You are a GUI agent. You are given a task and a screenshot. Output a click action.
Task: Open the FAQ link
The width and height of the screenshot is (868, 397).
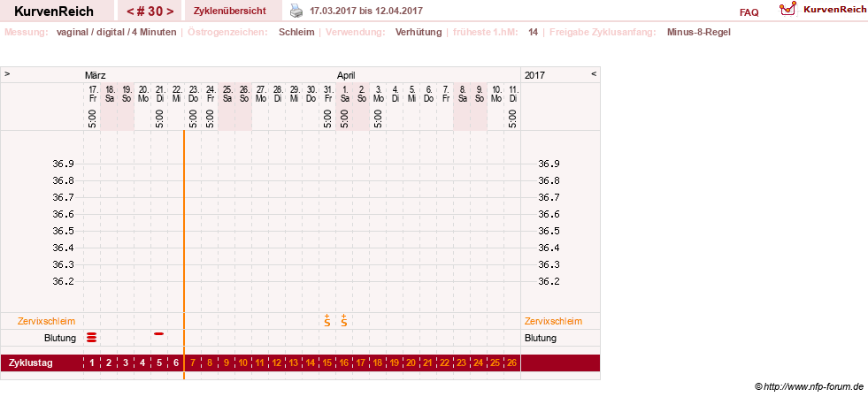(x=749, y=12)
